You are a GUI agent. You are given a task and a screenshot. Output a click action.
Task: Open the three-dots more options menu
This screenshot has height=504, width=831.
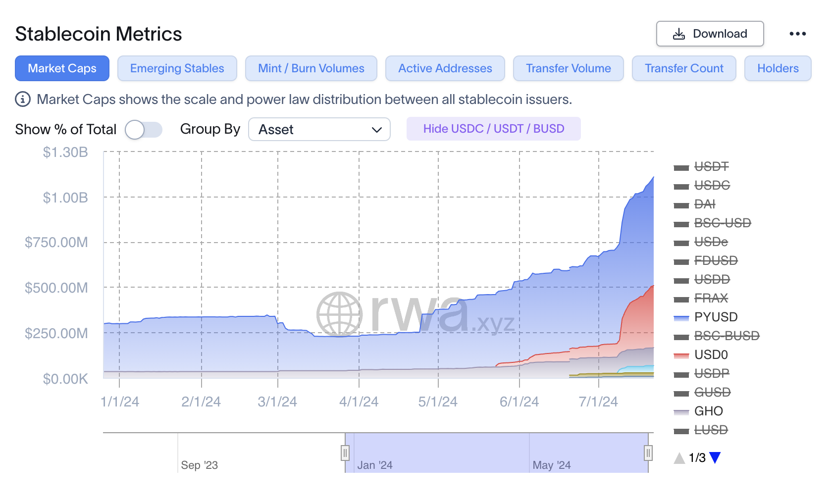pyautogui.click(x=797, y=34)
